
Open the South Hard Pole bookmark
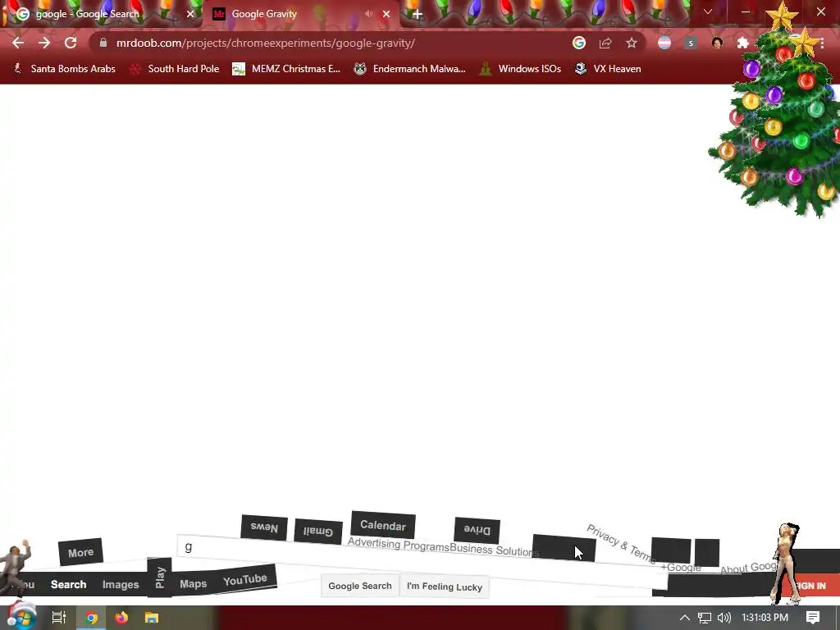coord(175,69)
